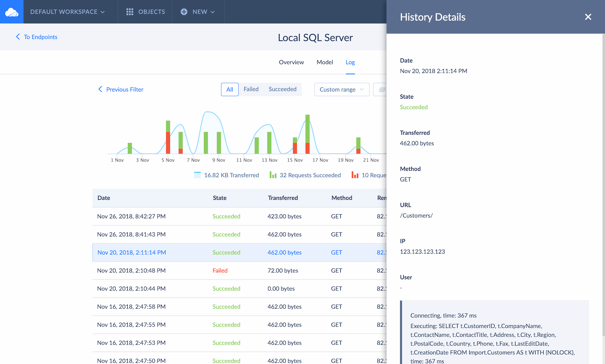Click the State column header
The image size is (605, 364).
220,198
